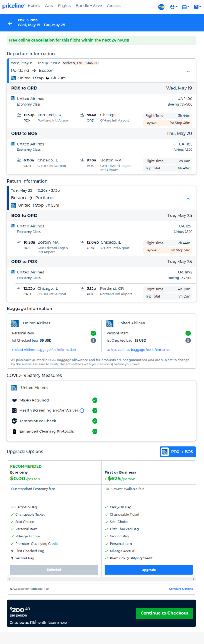Open the Compare Options link
Image resolution: width=204 pixels, height=644 pixels.
point(181,589)
